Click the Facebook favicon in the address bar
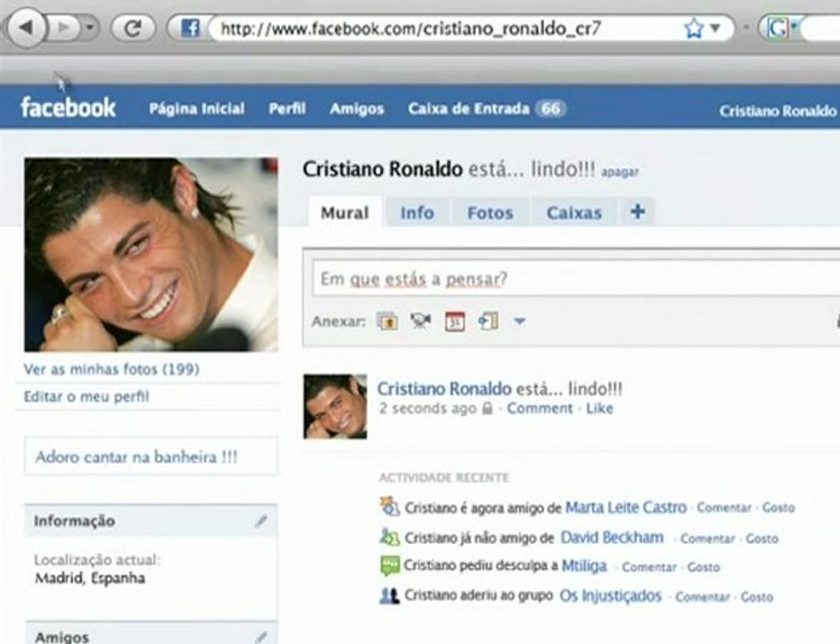 tap(190, 28)
